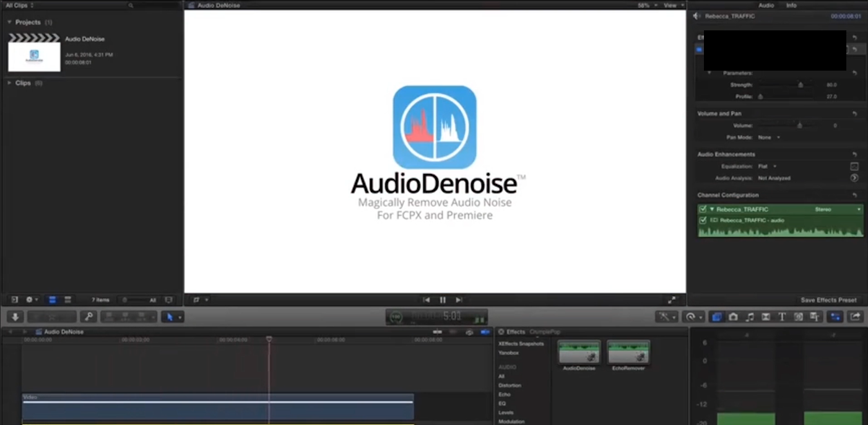This screenshot has height=425, width=868.
Task: Switch to the Info inspector tab
Action: click(791, 5)
